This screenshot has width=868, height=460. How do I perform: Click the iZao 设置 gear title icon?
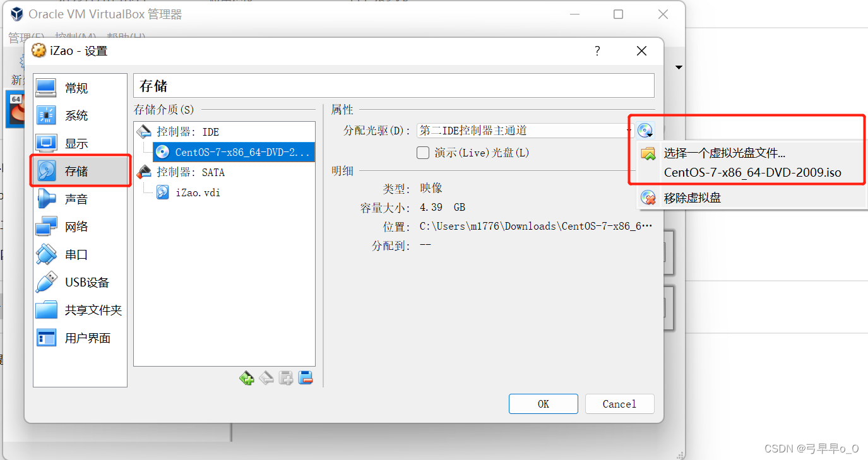pos(39,51)
